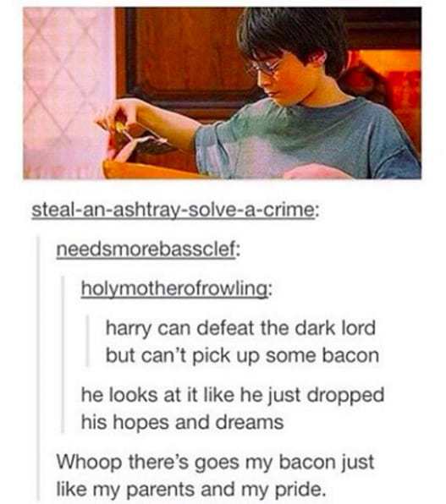This screenshot has height=504, width=446.
Task: Visit the needsmorebassclef blog link
Action: coord(148,249)
